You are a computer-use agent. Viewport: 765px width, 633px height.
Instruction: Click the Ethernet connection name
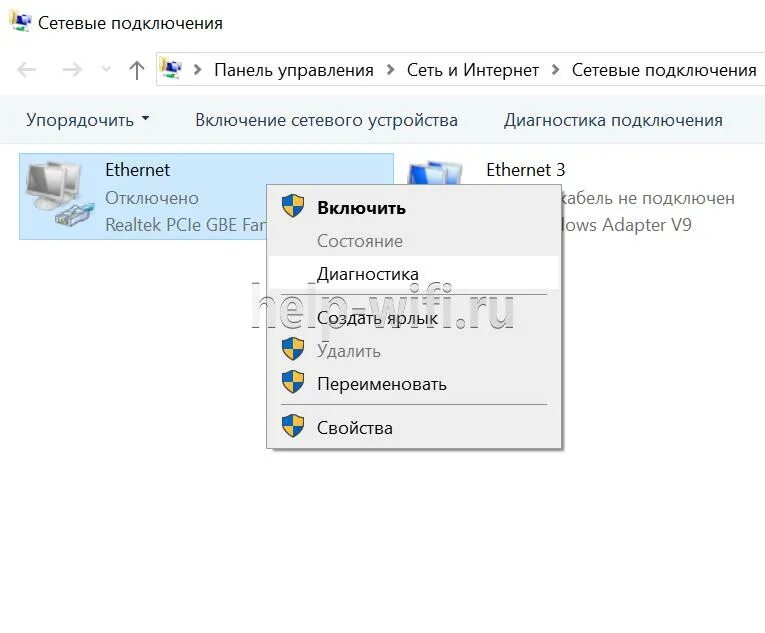[138, 170]
